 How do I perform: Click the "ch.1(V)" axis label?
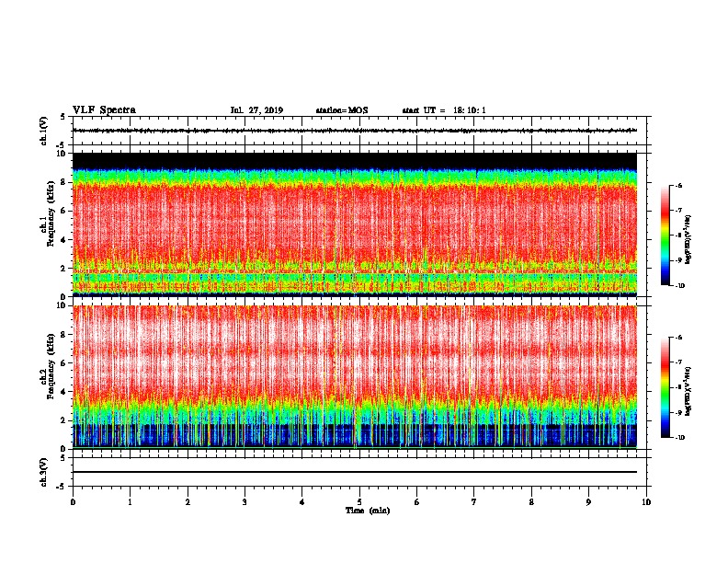tap(43, 131)
